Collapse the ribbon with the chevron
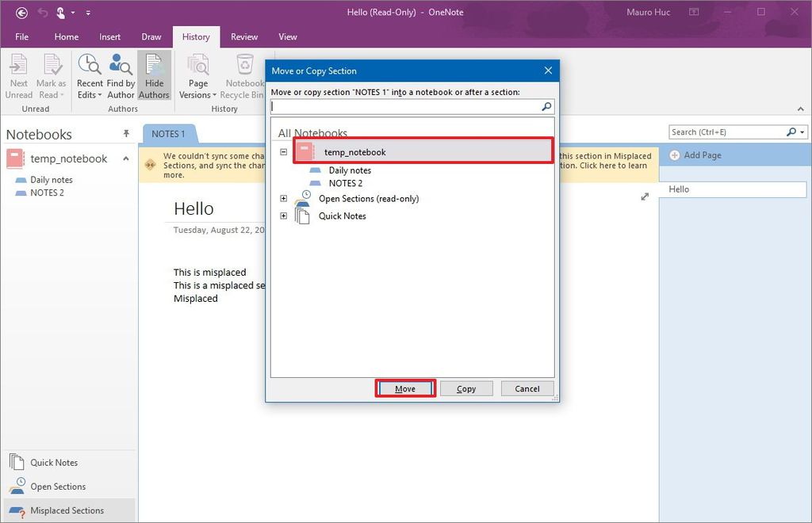The image size is (812, 523). click(800, 109)
